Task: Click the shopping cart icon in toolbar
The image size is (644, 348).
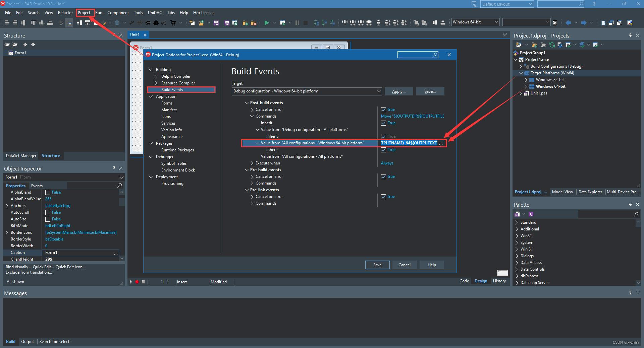Action: pos(173,23)
